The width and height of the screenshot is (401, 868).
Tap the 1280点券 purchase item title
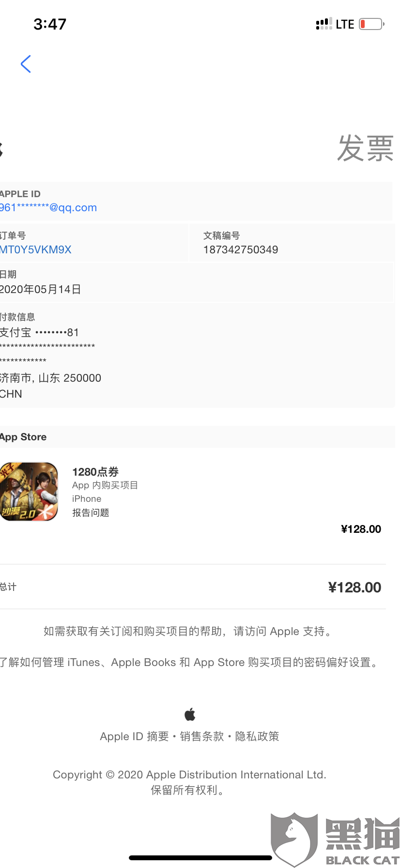coord(95,472)
